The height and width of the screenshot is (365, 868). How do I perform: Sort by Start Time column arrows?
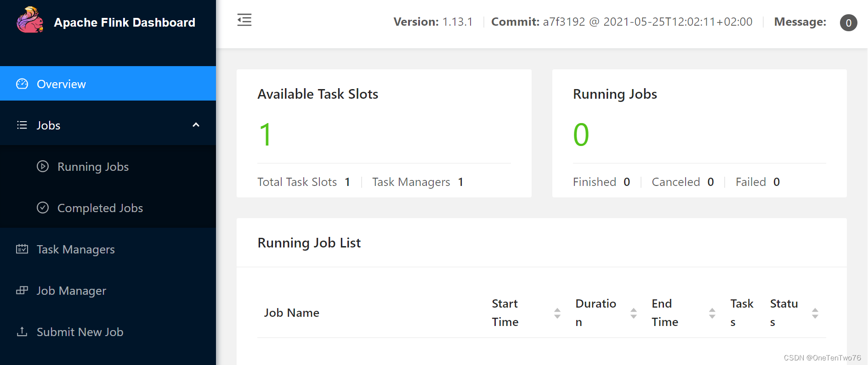(x=557, y=313)
